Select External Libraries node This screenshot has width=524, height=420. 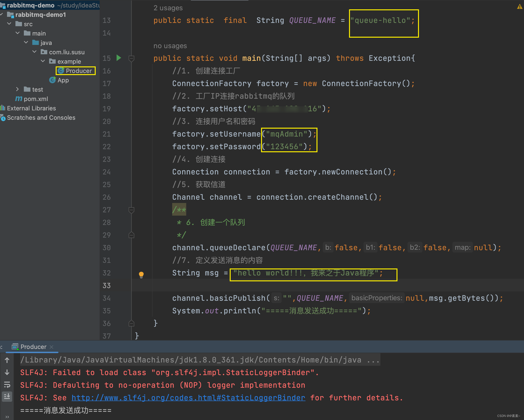point(31,108)
